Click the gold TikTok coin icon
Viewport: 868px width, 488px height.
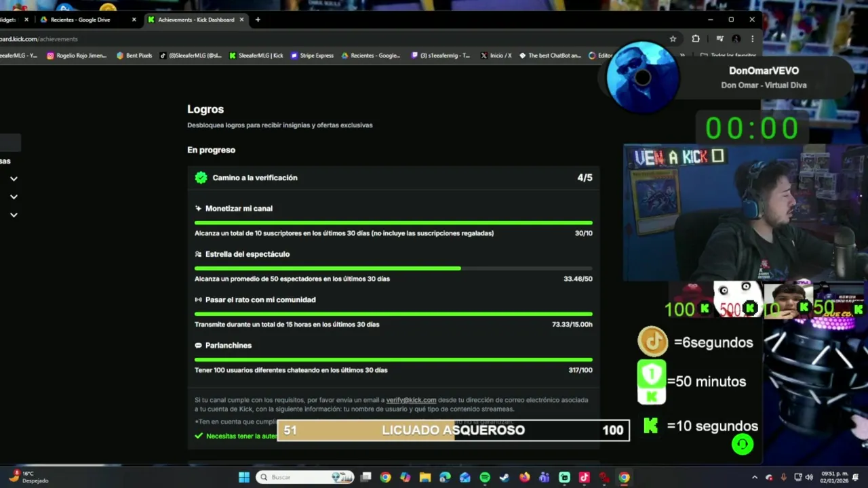coord(652,342)
